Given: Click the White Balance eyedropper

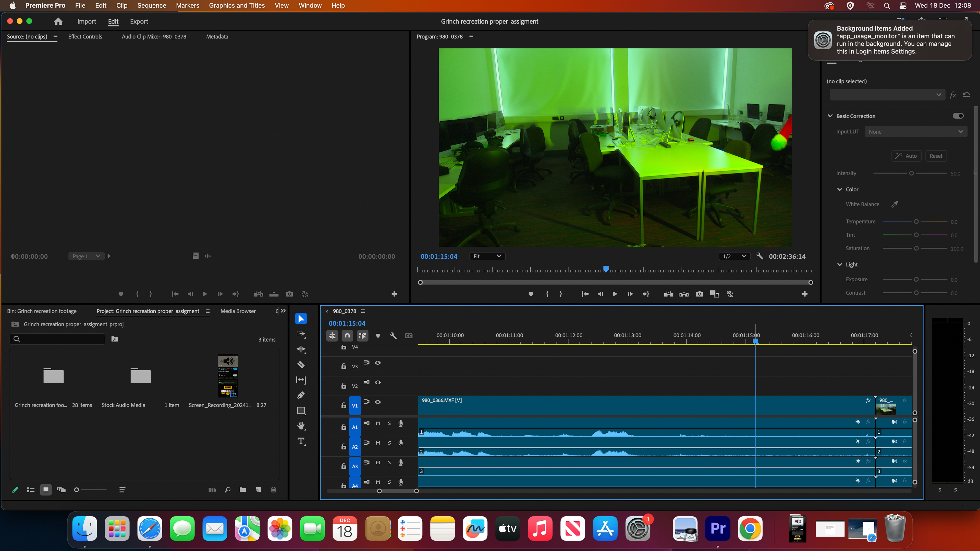Looking at the screenshot, I should click(895, 204).
